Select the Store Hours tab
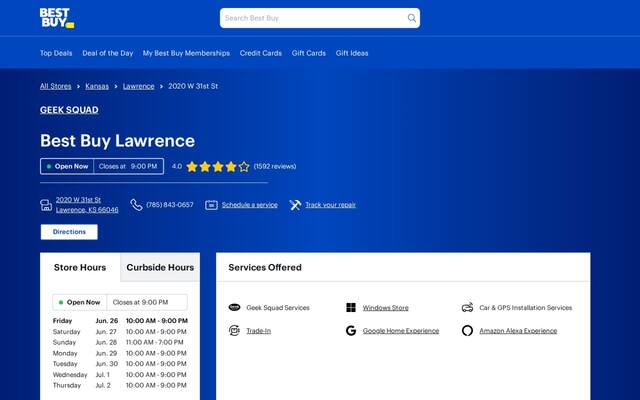The image size is (640, 400). point(80,267)
